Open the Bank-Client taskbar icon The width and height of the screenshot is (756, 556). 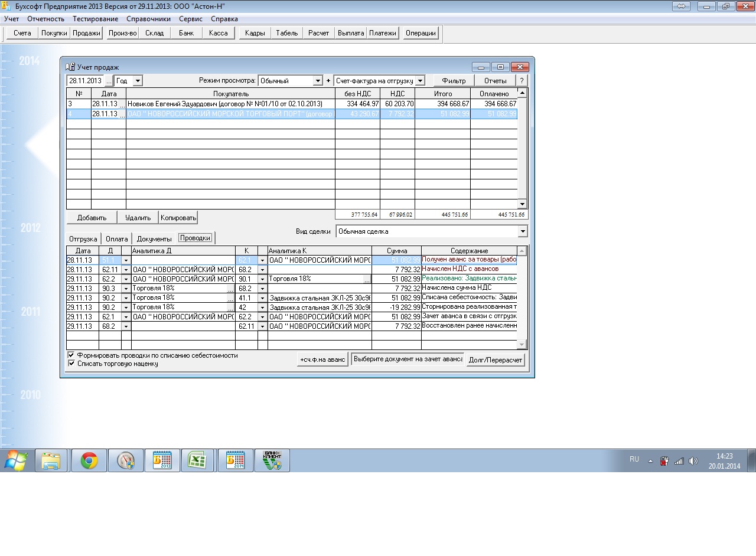(x=272, y=460)
